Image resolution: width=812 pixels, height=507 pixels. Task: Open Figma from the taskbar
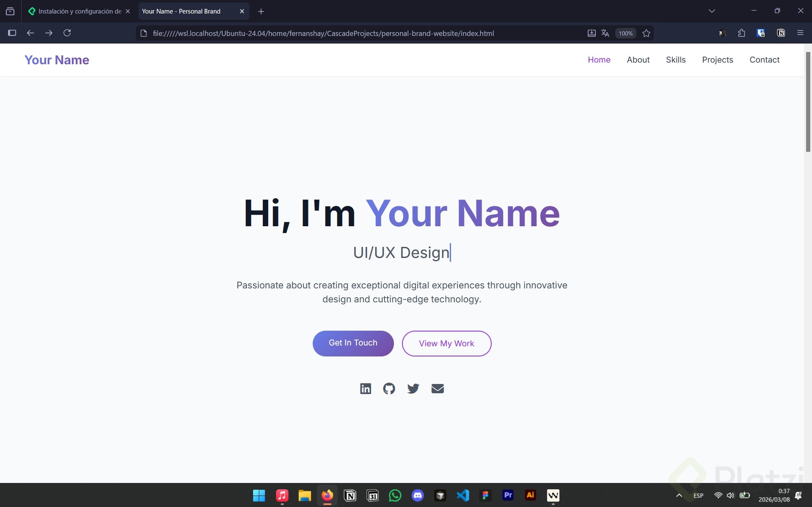pos(485,495)
